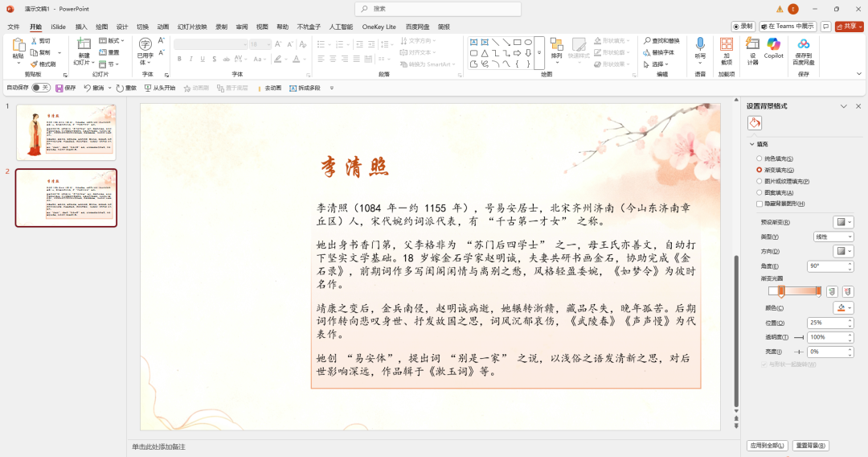868x457 pixels.
Task: Switch to the Design (设计) tab
Action: coord(122,27)
